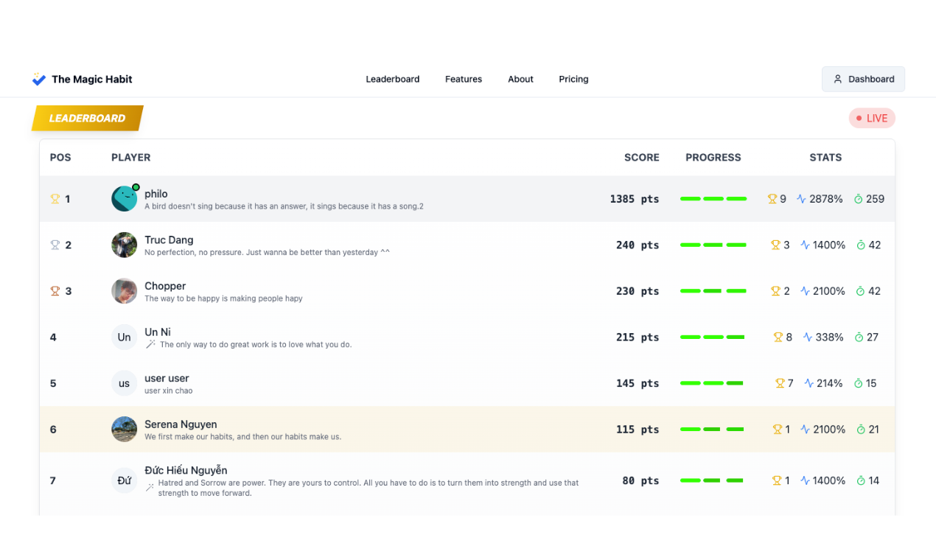Click the 'Un' initials avatar
936x560 pixels.
pyautogui.click(x=125, y=337)
